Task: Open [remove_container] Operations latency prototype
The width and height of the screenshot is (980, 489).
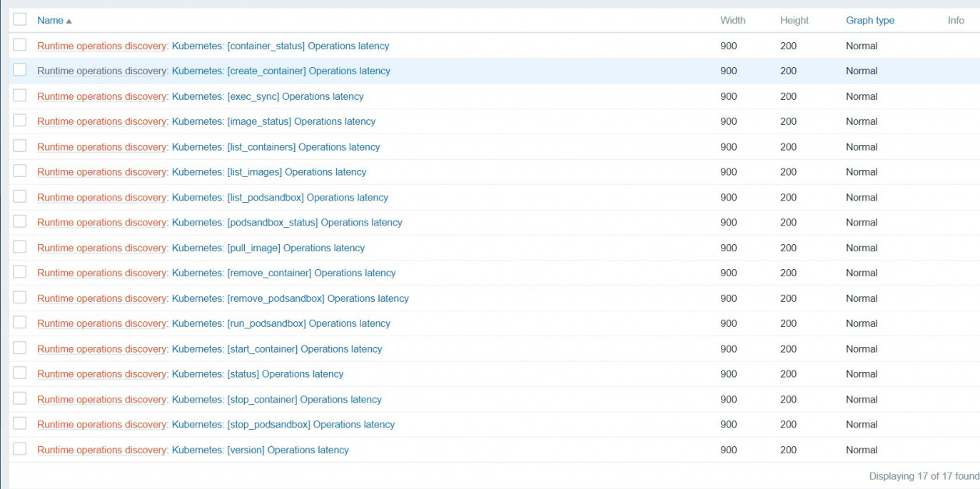Action: coord(283,273)
